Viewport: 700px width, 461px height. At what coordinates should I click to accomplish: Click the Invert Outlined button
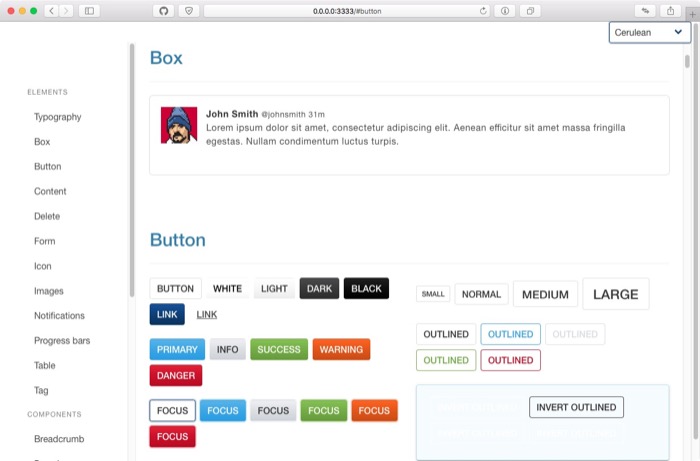tap(576, 407)
